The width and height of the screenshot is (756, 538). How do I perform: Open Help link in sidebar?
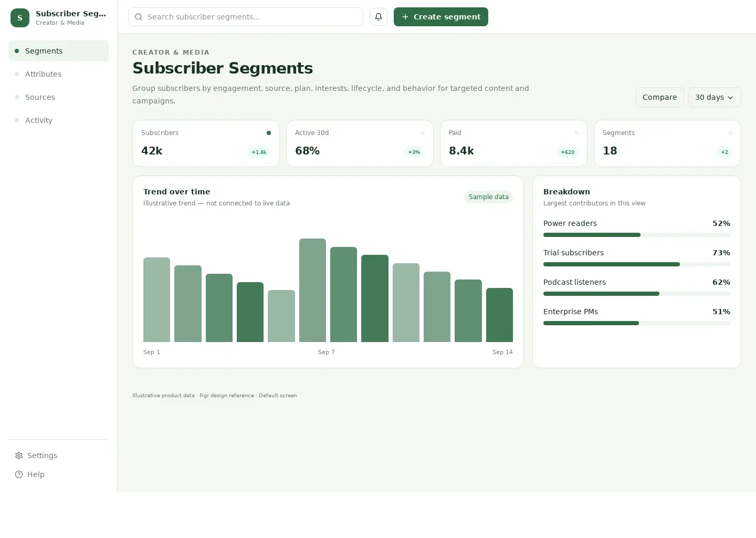(x=58, y=474)
